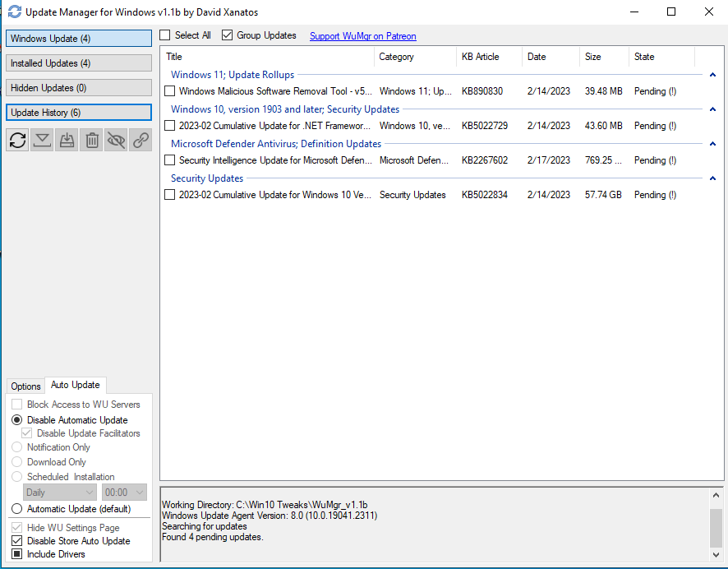Viewport: 728px width, 569px height.
Task: Toggle the Select All checkbox
Action: click(x=165, y=35)
